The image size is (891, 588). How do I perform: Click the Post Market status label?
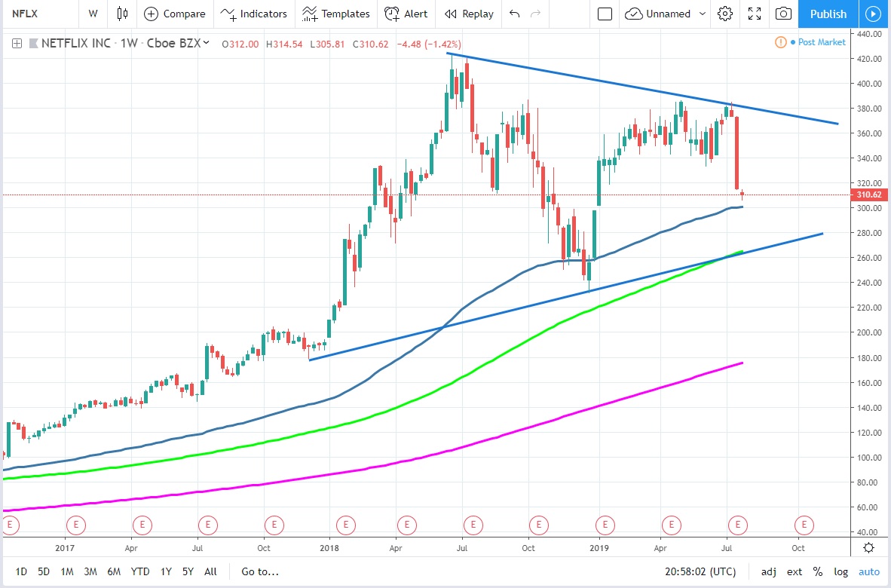point(822,42)
